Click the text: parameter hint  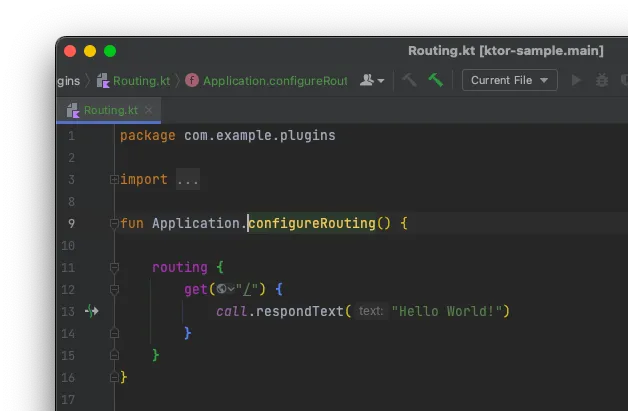coord(371,311)
